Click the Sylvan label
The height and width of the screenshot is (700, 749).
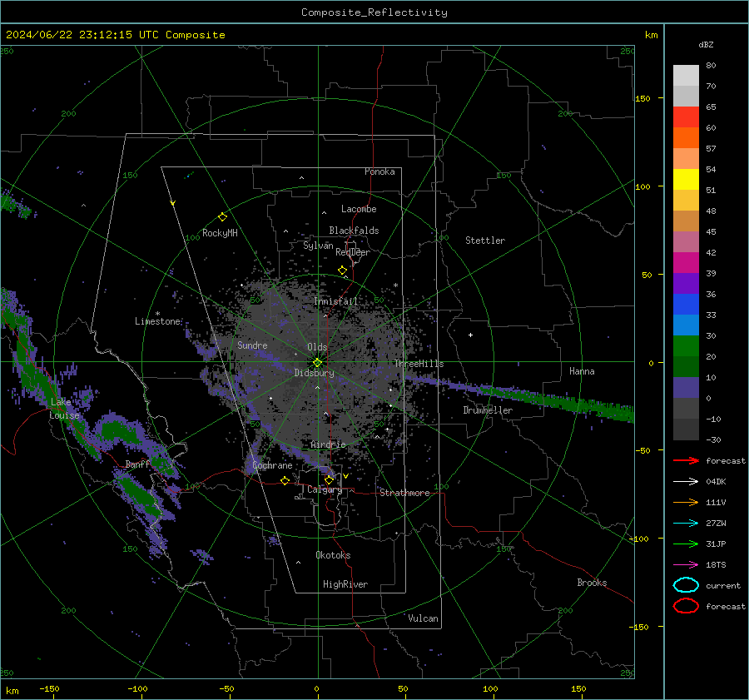pos(318,246)
